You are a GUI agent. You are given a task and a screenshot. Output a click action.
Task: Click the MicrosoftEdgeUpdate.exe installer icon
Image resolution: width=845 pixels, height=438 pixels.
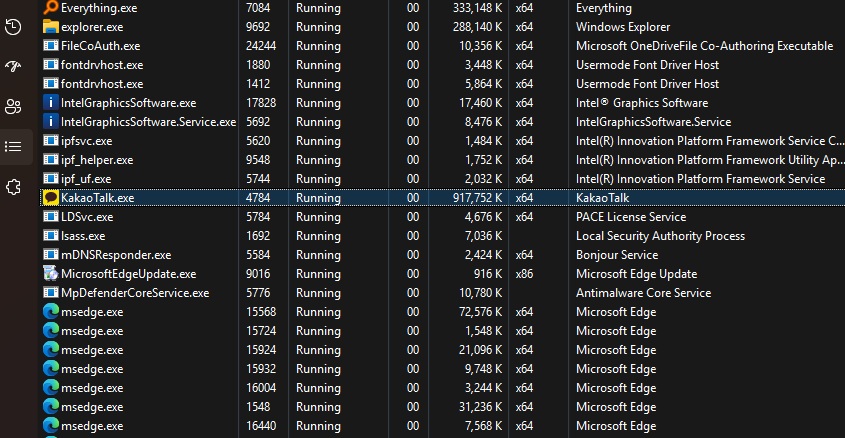tap(51, 274)
